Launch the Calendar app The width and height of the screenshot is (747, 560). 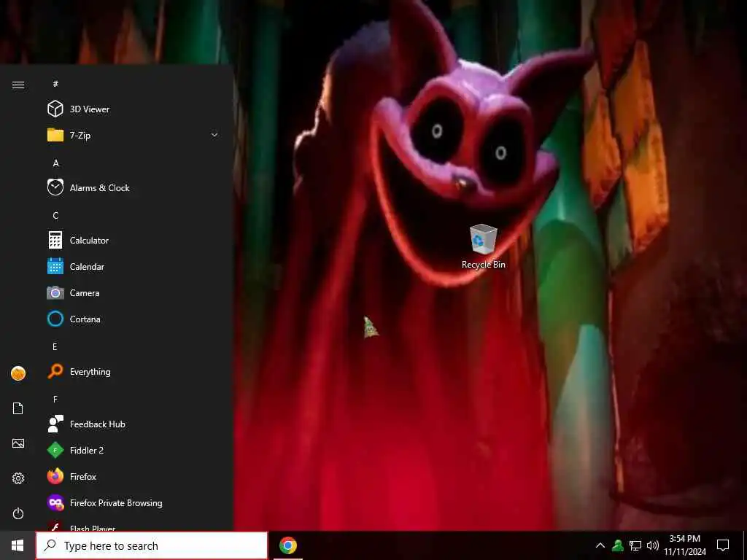click(134, 266)
